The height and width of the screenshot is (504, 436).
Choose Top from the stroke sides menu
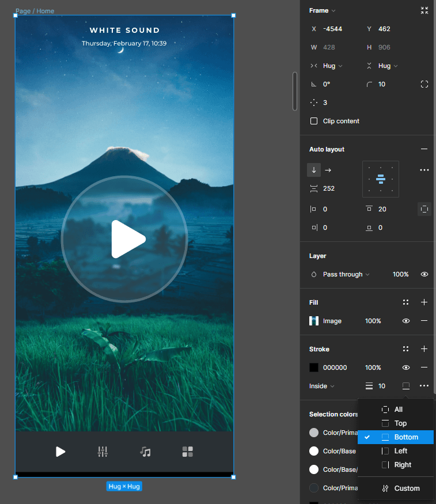tap(400, 423)
